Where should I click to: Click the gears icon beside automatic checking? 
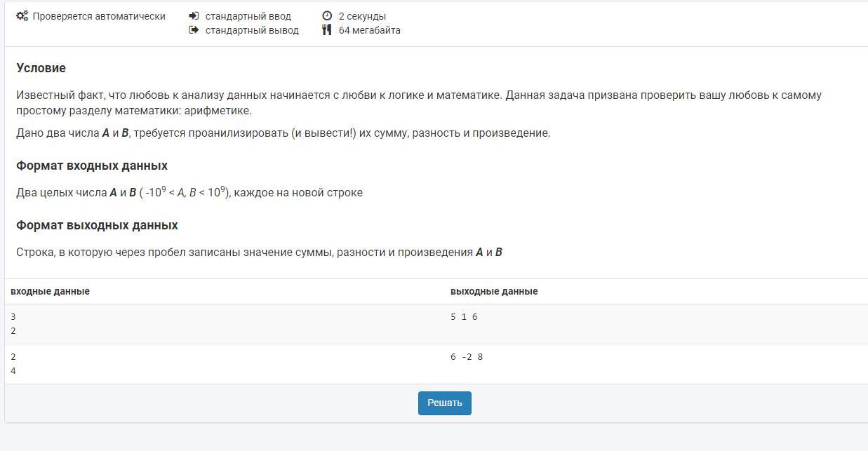(22, 16)
